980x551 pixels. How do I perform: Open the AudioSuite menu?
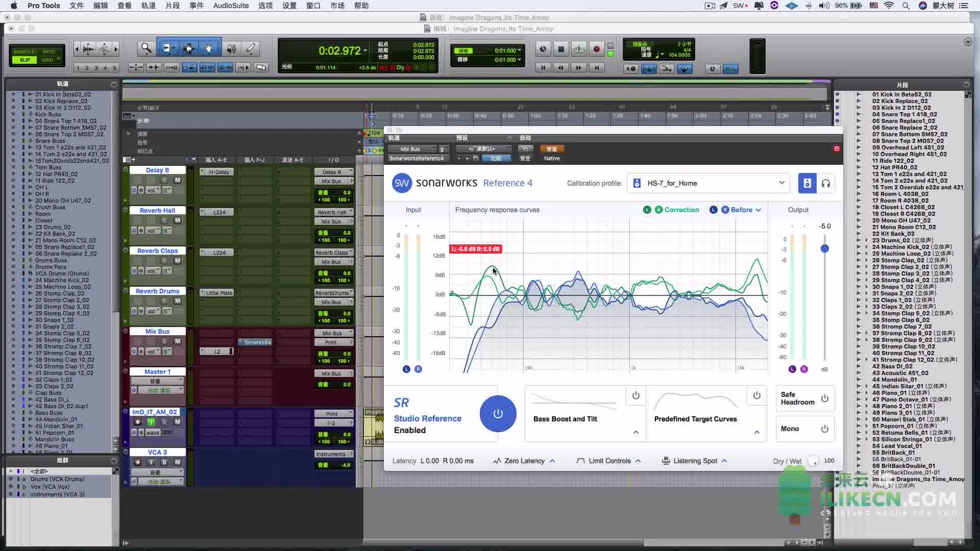point(231,6)
